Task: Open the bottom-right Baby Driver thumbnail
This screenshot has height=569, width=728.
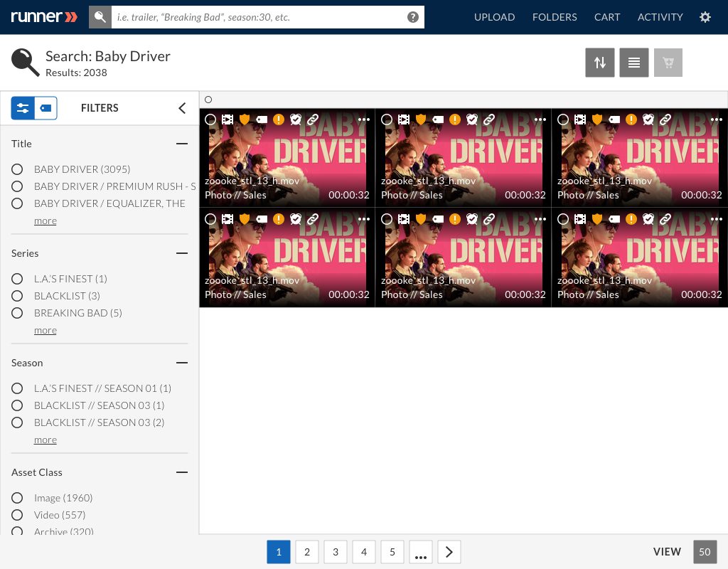Action: [639, 257]
